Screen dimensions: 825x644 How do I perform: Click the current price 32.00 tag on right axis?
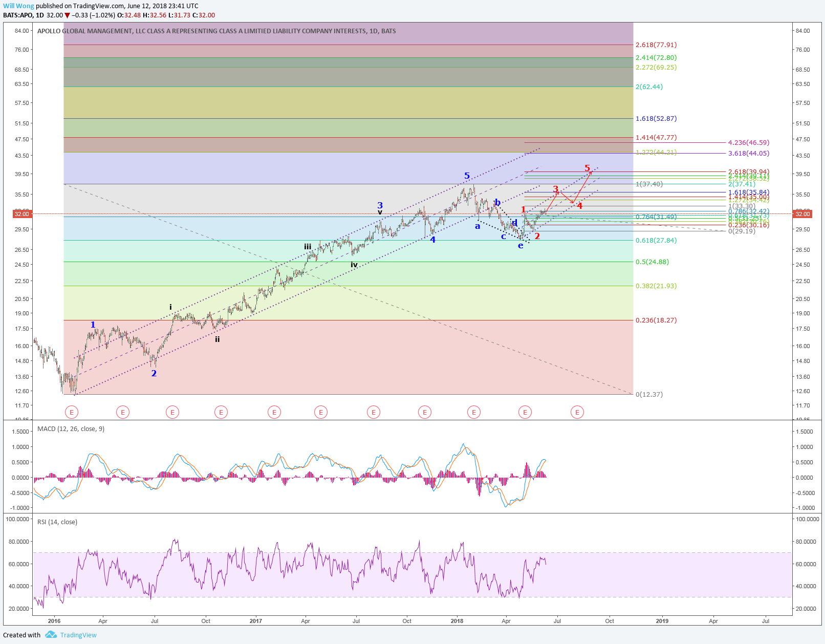(x=802, y=214)
